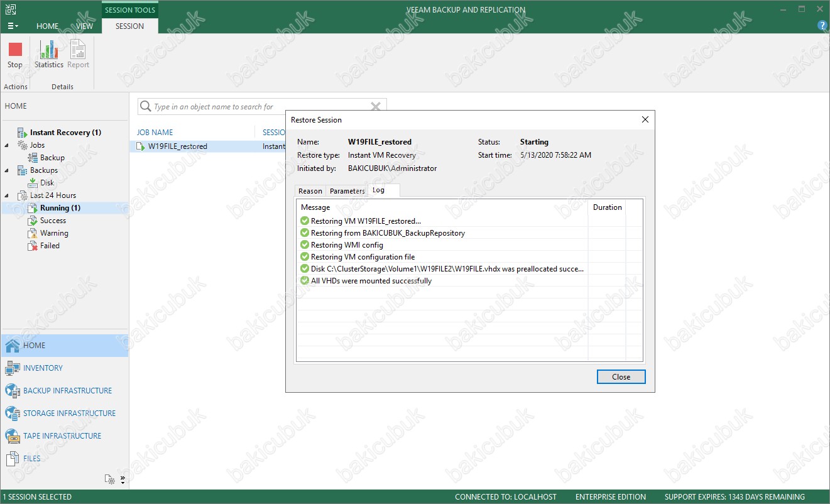Open the HOME navigation pane
830x504 pixels.
point(64,346)
